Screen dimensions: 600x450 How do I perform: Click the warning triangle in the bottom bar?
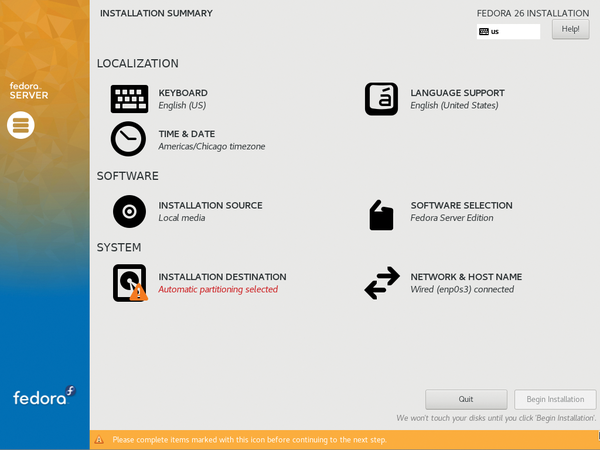point(99,440)
